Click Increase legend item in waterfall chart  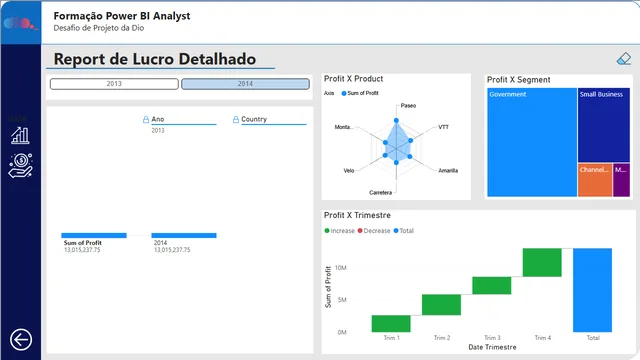pos(340,231)
